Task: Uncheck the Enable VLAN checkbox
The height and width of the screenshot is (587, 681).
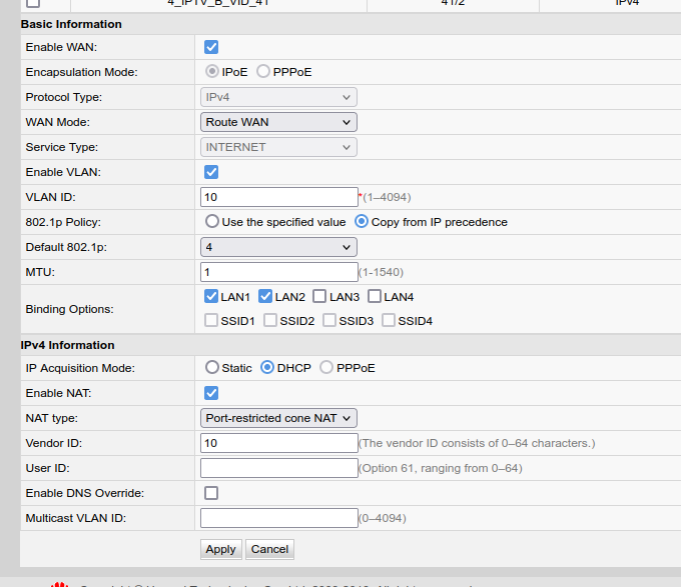Action: point(211,172)
